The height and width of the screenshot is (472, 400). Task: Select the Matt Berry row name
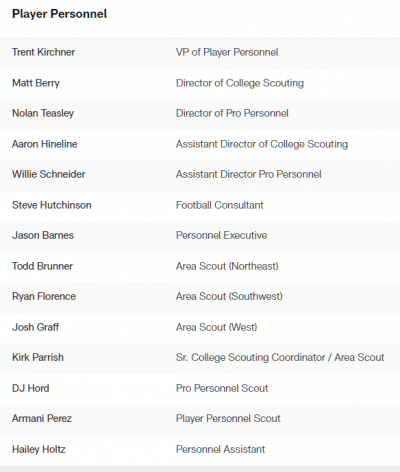point(36,83)
